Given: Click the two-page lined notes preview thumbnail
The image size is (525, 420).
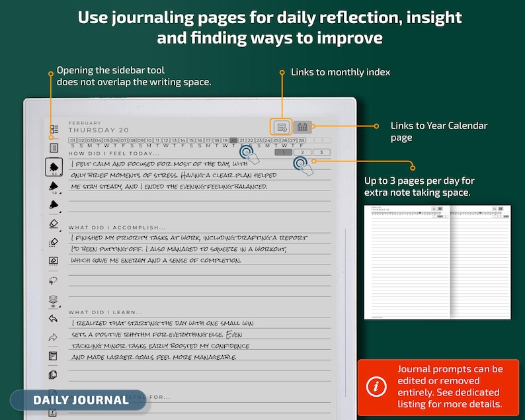Looking at the screenshot, I should tap(437, 262).
